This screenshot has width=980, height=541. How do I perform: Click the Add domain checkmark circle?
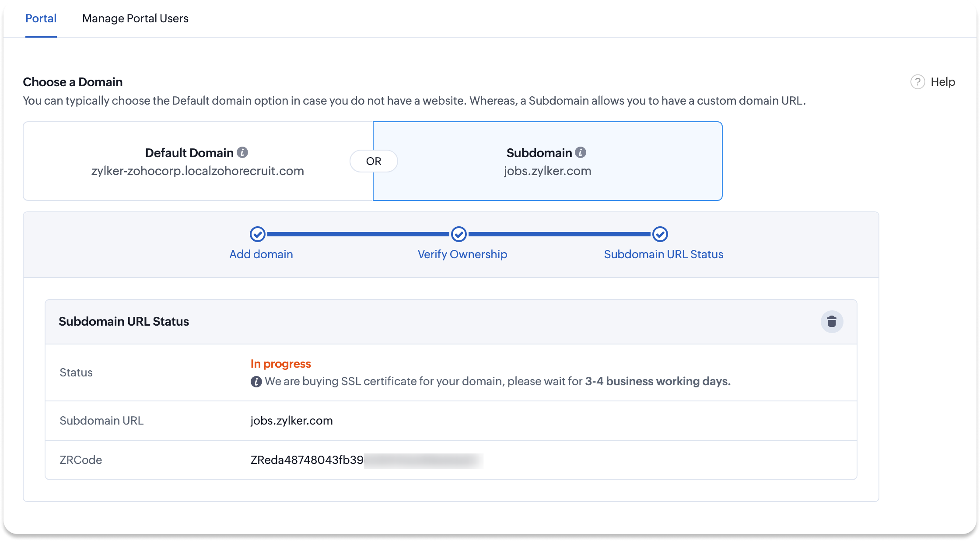tap(258, 234)
